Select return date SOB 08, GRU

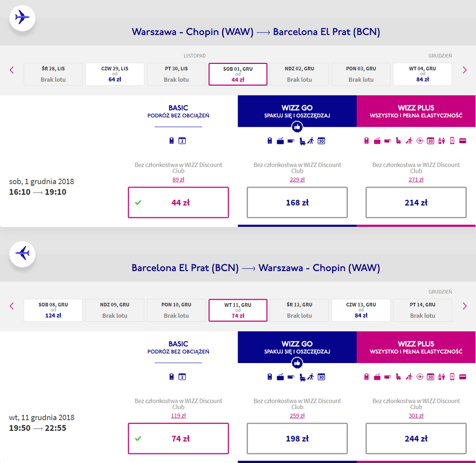click(53, 310)
